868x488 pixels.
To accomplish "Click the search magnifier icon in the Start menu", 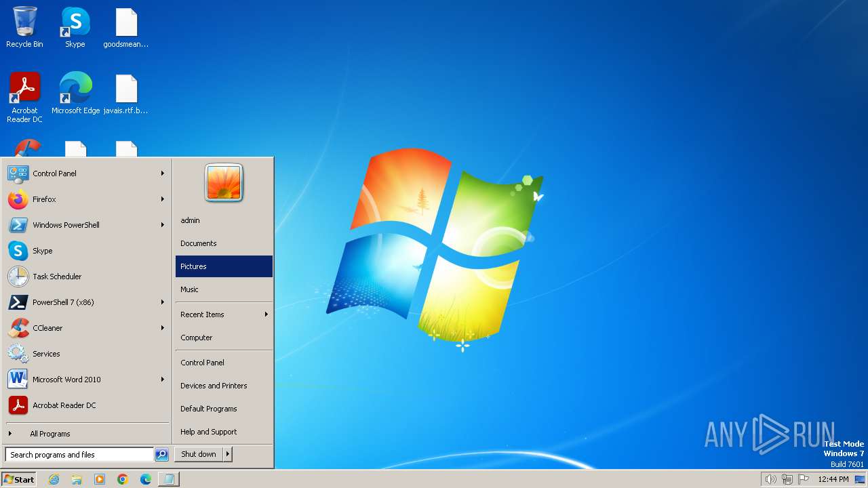I will click(161, 455).
